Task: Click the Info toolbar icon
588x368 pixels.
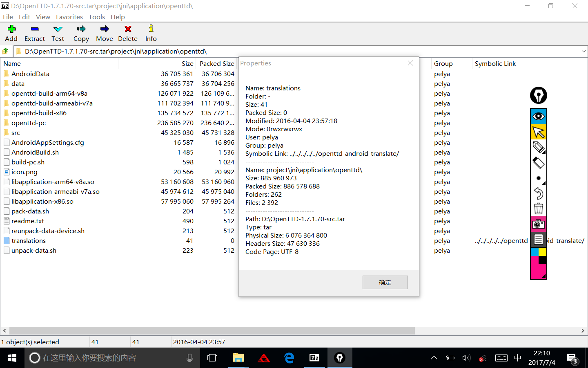Action: [151, 29]
